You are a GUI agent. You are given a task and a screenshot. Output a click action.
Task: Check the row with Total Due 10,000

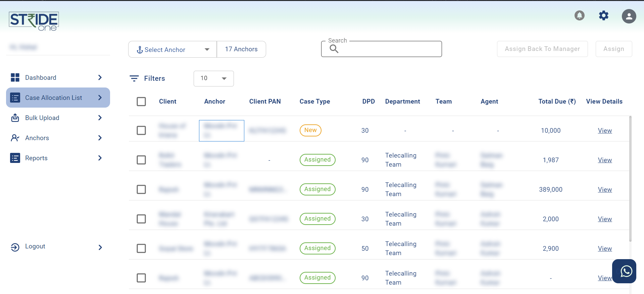[x=141, y=130]
